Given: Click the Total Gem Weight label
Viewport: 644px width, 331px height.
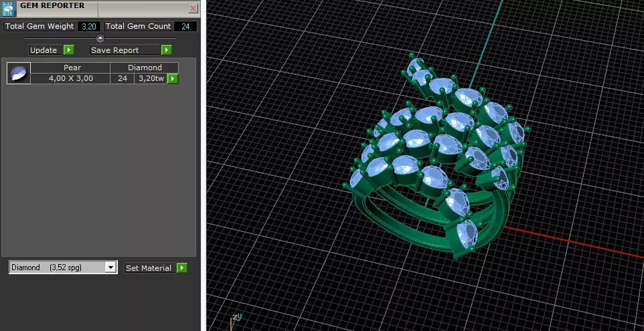Looking at the screenshot, I should click(39, 26).
